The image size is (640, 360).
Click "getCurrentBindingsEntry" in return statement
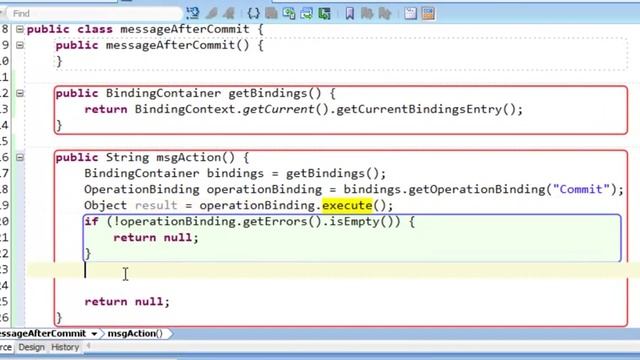click(419, 109)
